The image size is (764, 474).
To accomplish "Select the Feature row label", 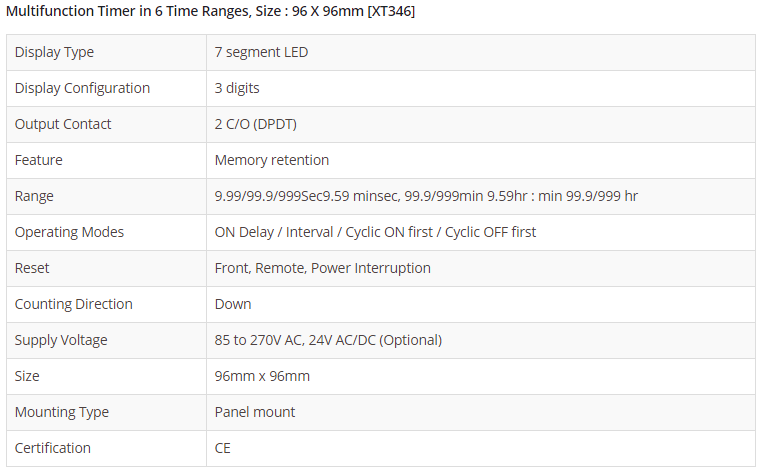I will pos(39,160).
